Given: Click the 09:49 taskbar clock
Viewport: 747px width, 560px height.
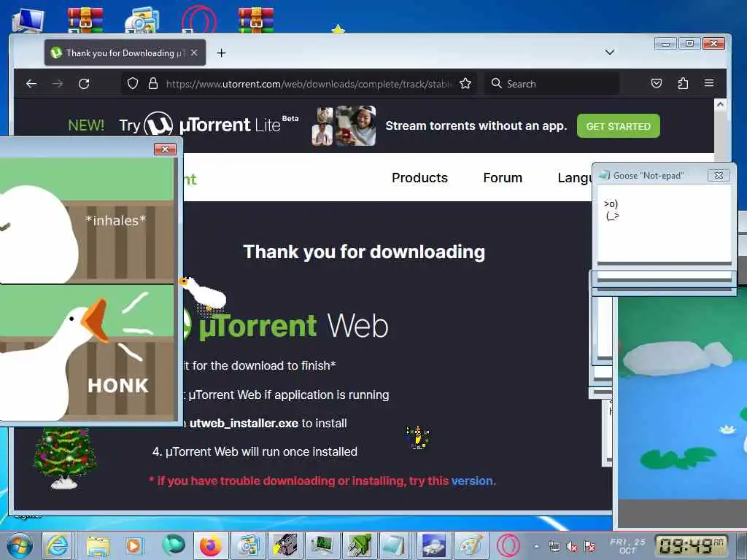Looking at the screenshot, I should [692, 546].
